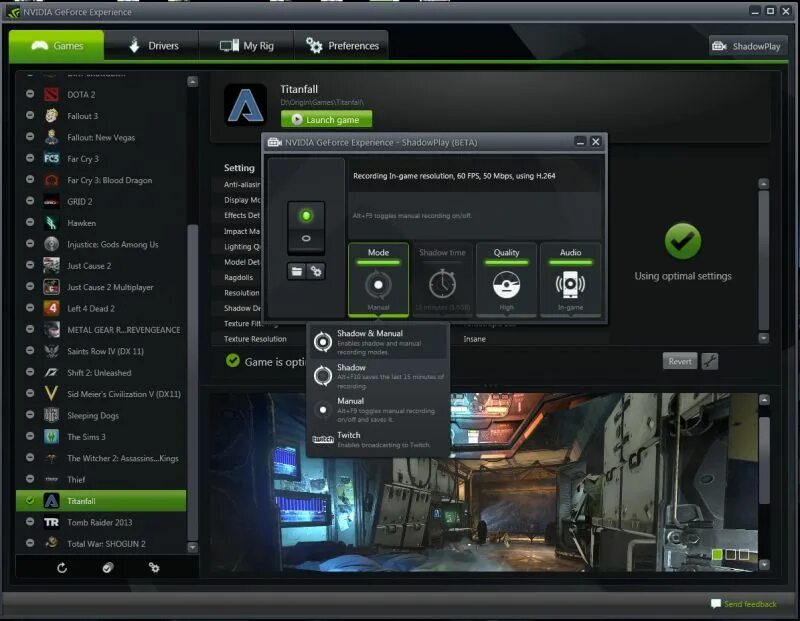
Task: Click settings table scroll up arrow
Action: point(763,184)
